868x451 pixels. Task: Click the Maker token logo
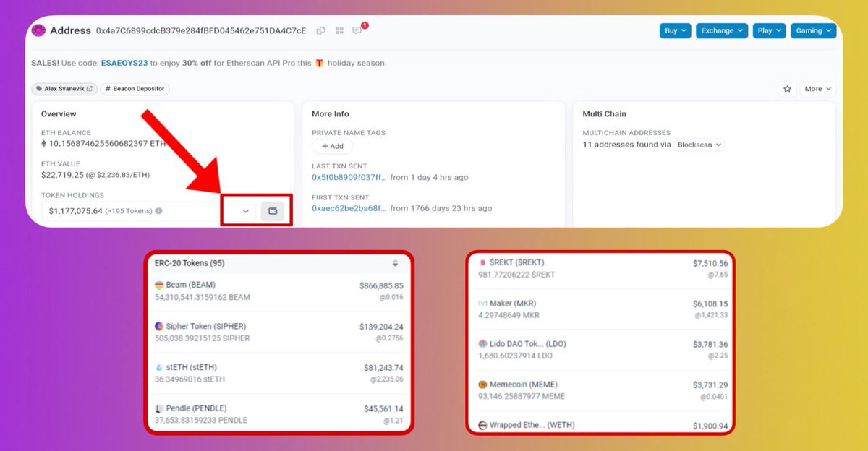tap(482, 304)
